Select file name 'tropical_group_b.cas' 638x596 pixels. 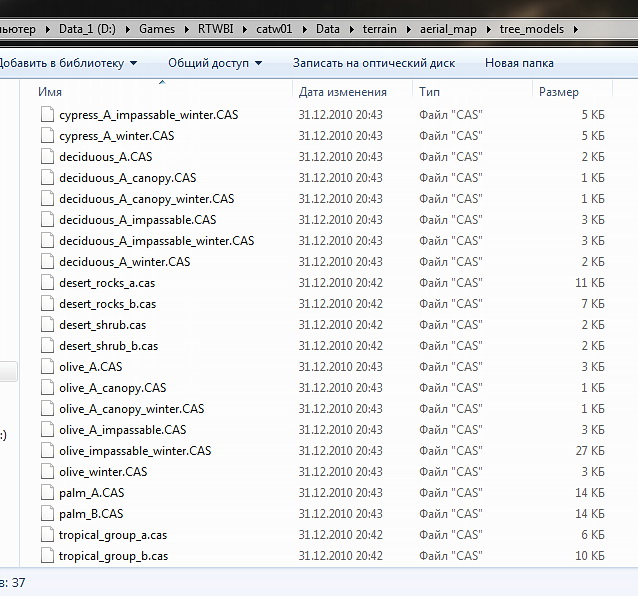pyautogui.click(x=114, y=556)
